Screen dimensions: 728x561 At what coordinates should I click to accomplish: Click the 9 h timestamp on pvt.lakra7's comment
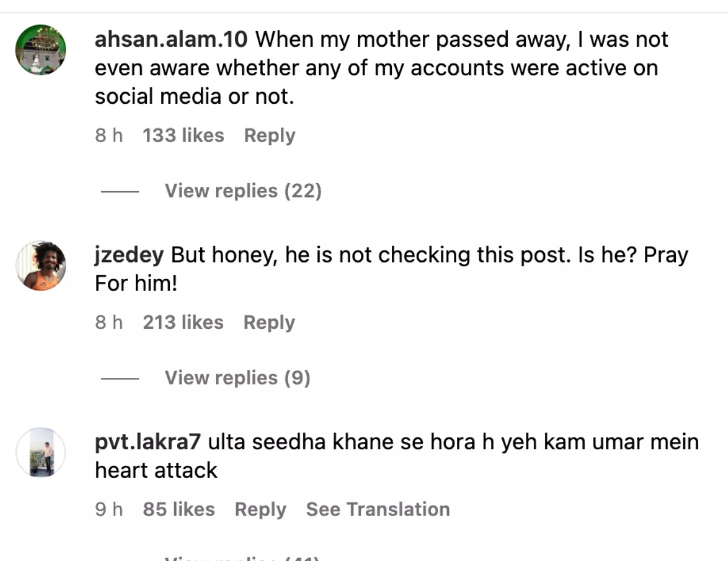[109, 509]
